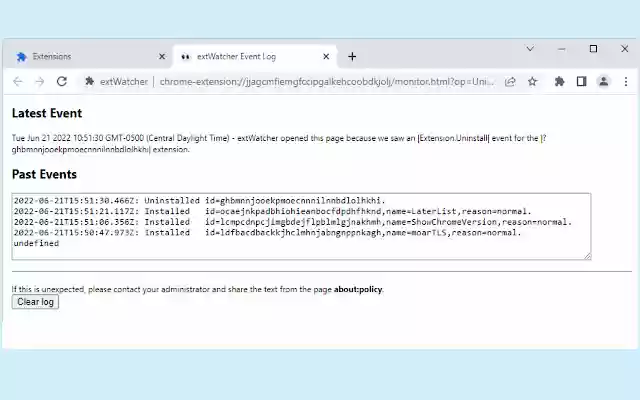Viewport: 640px width, 400px height.
Task: Go forward to next page
Action: pyautogui.click(x=40, y=82)
